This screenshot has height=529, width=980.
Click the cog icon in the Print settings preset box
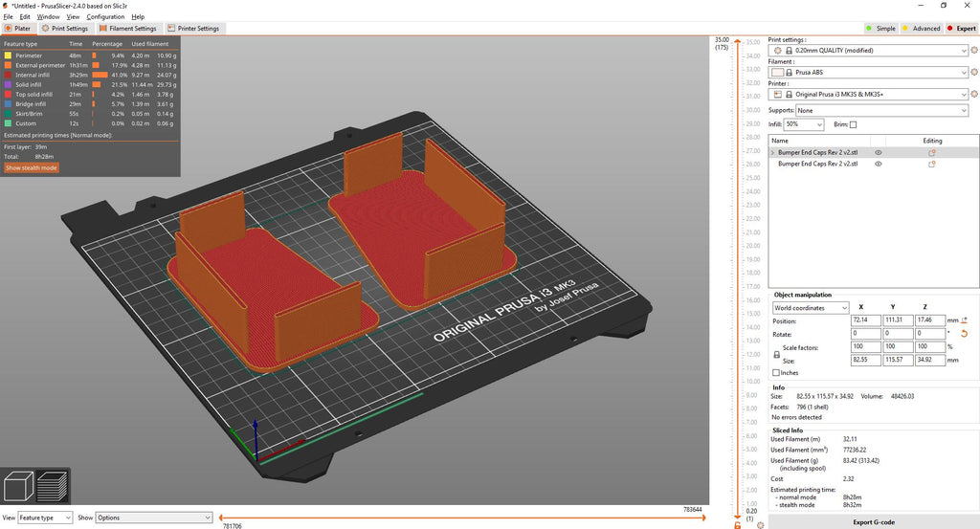click(777, 51)
